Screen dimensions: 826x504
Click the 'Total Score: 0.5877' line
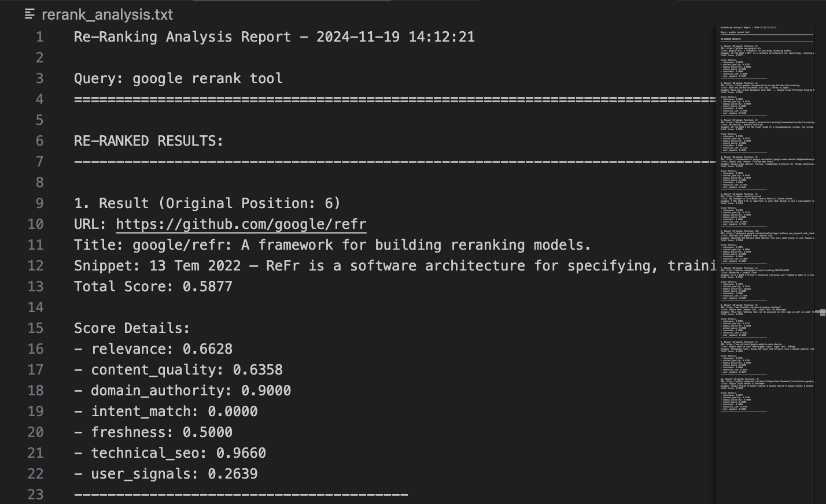pyautogui.click(x=153, y=287)
